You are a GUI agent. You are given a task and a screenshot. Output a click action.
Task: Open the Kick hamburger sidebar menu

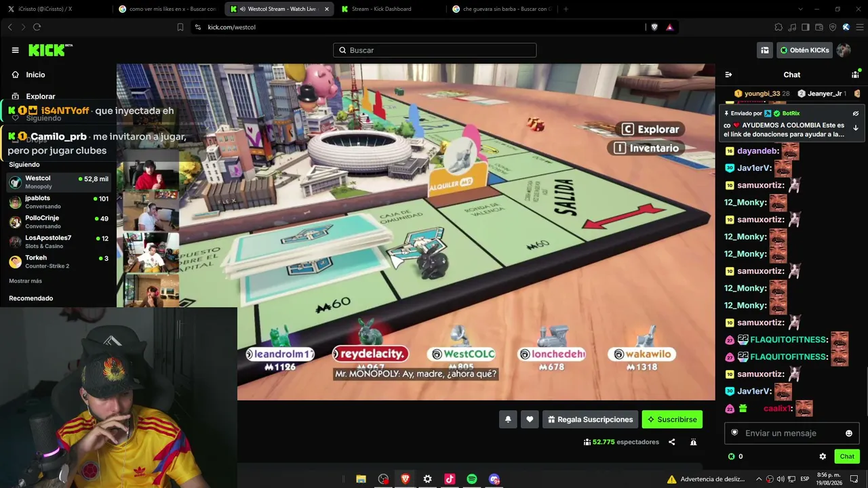click(15, 50)
